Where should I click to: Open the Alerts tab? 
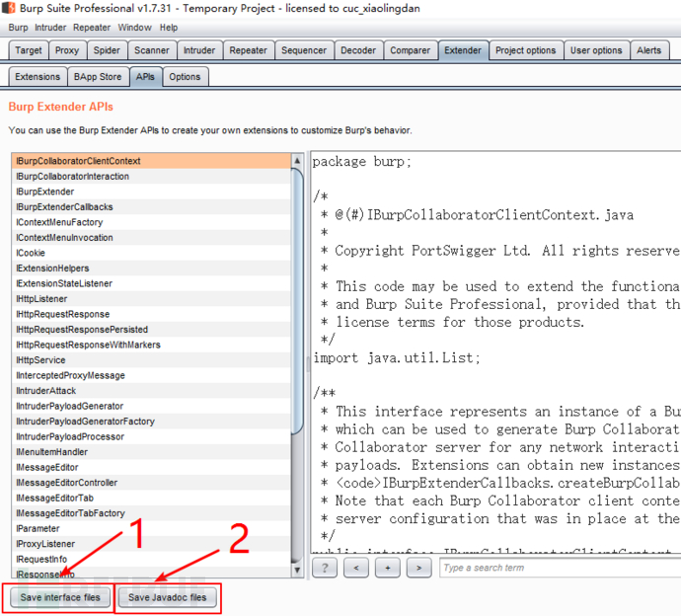pyautogui.click(x=648, y=50)
